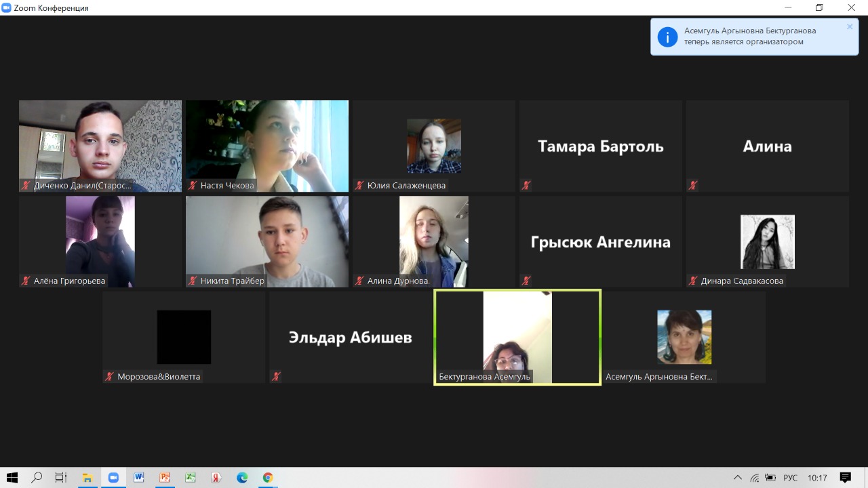The width and height of the screenshot is (868, 488).
Task: Click muted mic icon on Диченко Данил tile
Action: coord(26,185)
